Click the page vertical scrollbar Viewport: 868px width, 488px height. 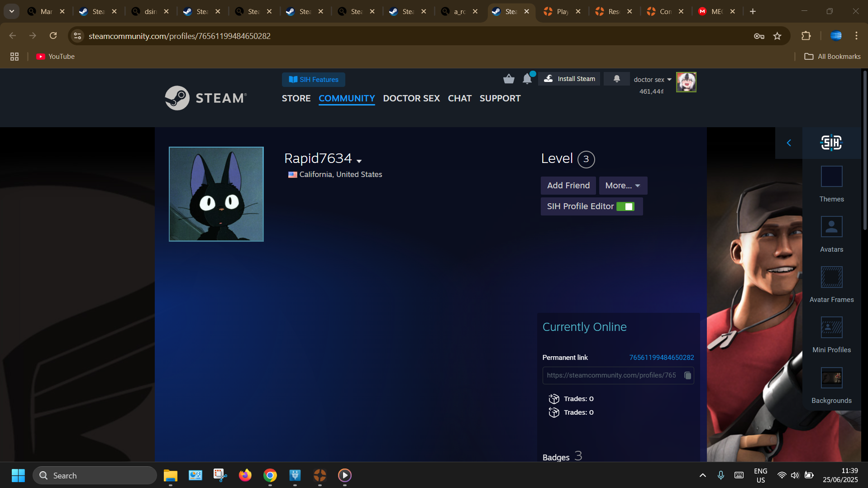865,149
